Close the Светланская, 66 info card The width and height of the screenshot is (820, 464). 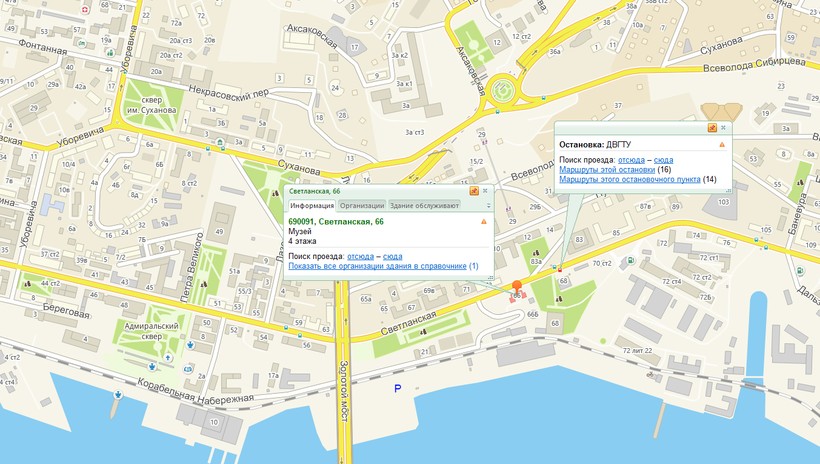coord(485,190)
